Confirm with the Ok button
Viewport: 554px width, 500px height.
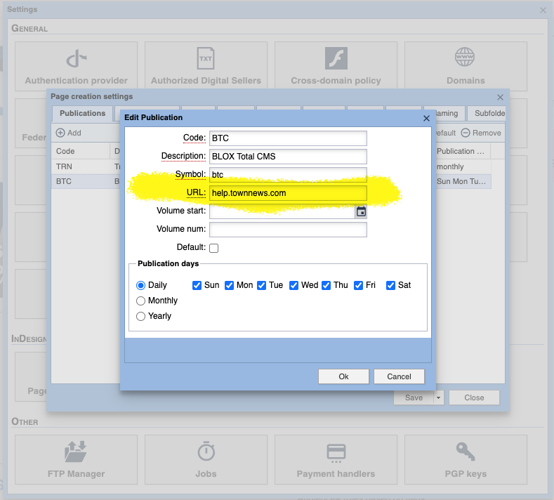(x=343, y=377)
